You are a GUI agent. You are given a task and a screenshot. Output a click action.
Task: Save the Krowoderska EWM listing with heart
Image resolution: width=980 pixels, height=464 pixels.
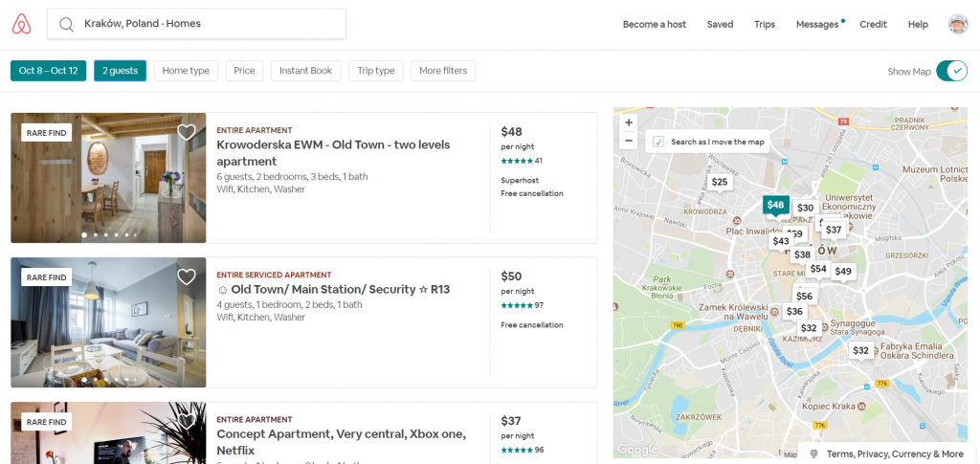pyautogui.click(x=187, y=132)
